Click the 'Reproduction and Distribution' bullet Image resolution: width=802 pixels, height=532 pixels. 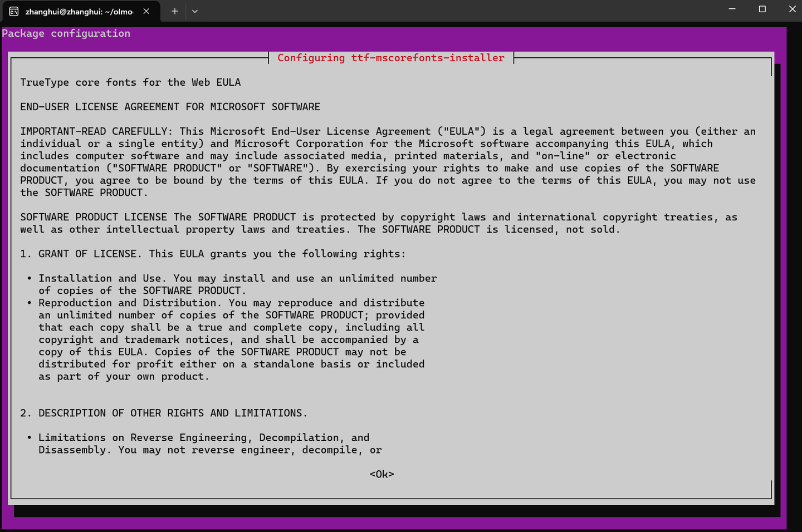[128, 303]
